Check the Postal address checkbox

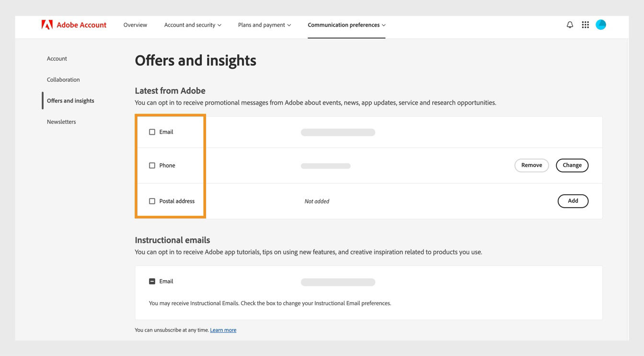coord(152,201)
